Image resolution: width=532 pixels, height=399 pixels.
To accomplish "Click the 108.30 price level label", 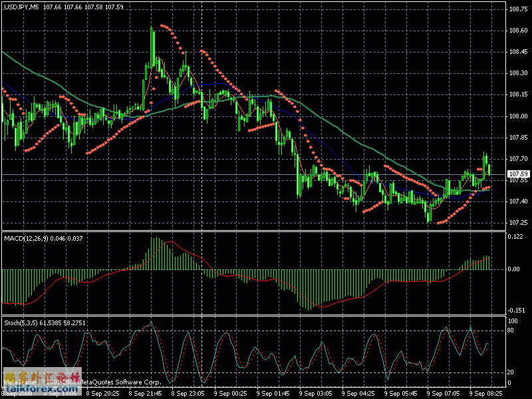I will (x=519, y=73).
